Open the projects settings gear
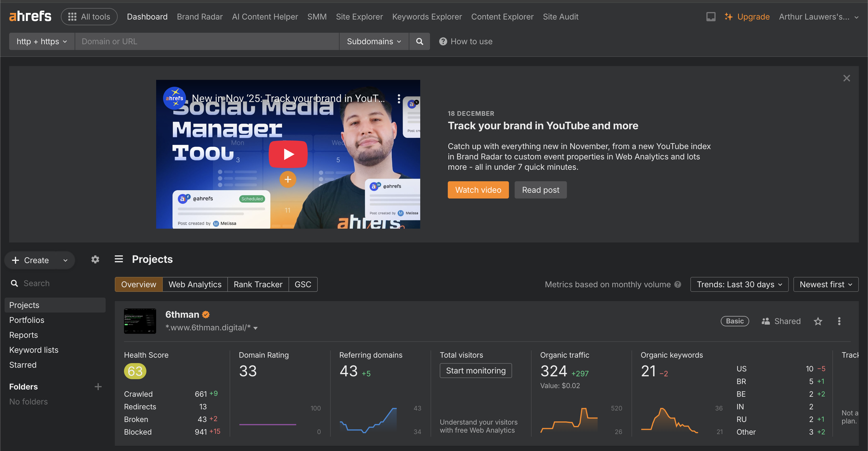Viewport: 868px width, 451px height. click(95, 259)
